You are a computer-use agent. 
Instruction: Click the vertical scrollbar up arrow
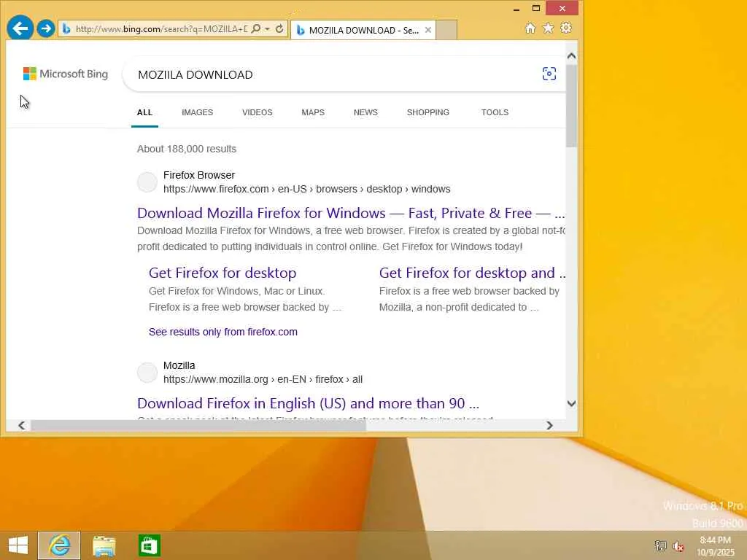point(572,56)
